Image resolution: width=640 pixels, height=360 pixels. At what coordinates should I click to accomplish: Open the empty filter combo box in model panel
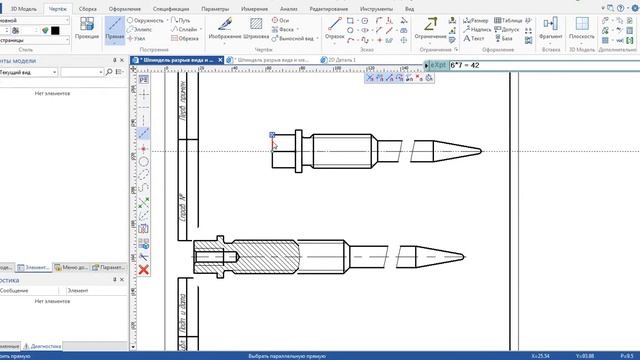click(x=82, y=72)
